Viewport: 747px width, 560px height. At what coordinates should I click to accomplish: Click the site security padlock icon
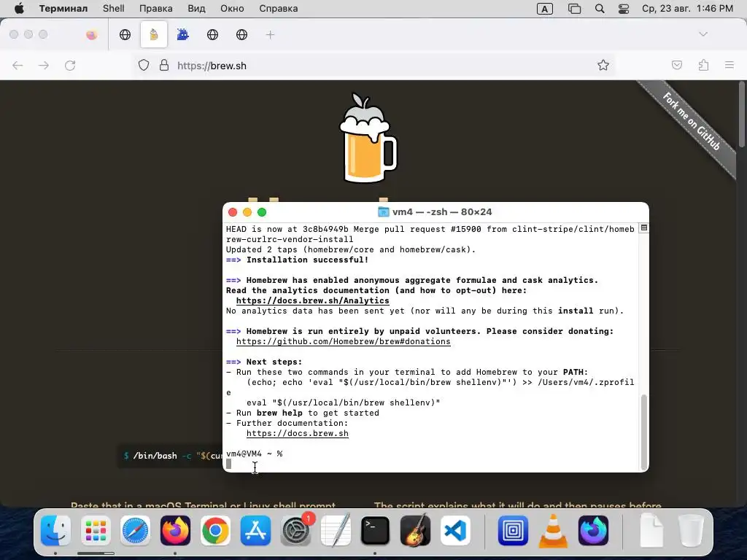(x=164, y=65)
